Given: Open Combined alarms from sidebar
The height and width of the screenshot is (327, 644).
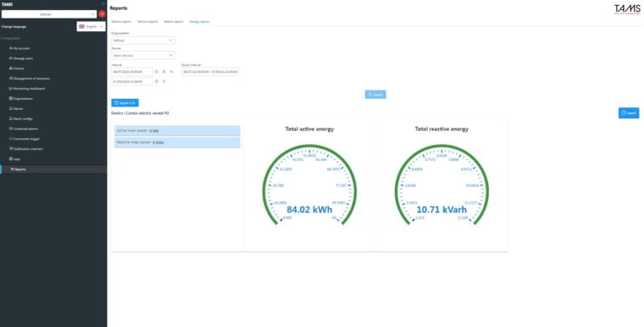Looking at the screenshot, I should pos(25,128).
